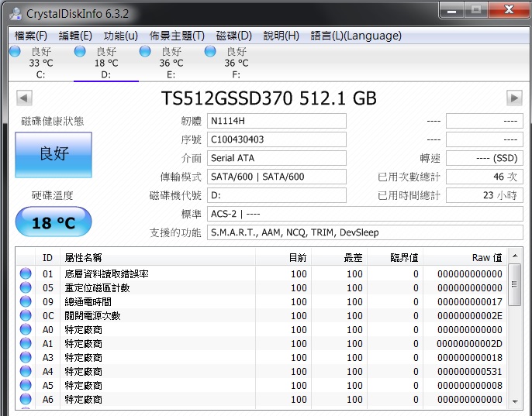This screenshot has height=416, width=532.
Task: Open the 說明(H) menu
Action: pyautogui.click(x=282, y=36)
